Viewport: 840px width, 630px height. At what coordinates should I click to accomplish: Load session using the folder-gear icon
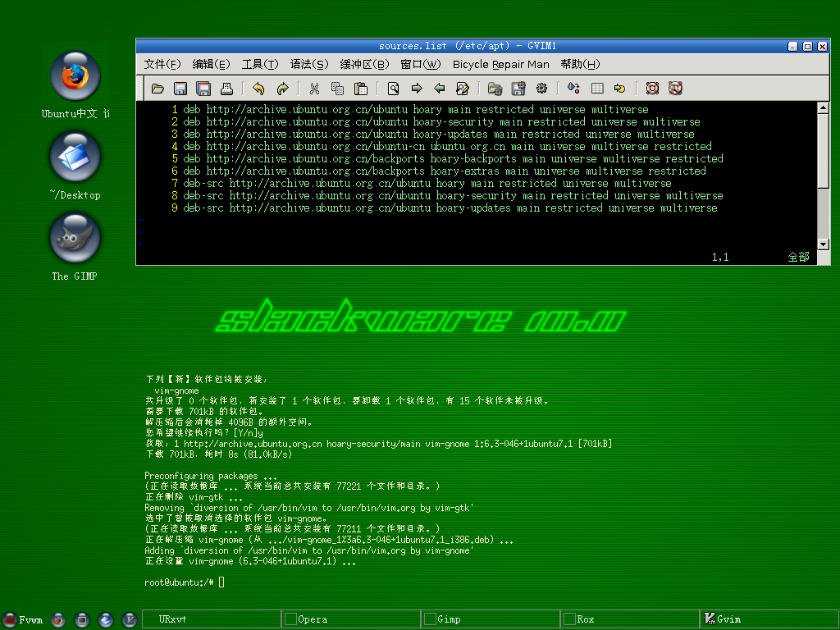point(495,89)
